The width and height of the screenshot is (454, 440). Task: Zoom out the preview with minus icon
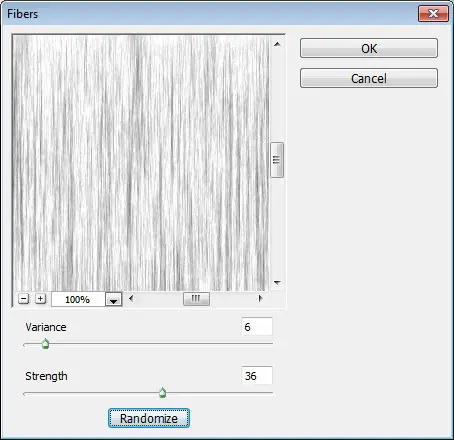pyautogui.click(x=23, y=299)
